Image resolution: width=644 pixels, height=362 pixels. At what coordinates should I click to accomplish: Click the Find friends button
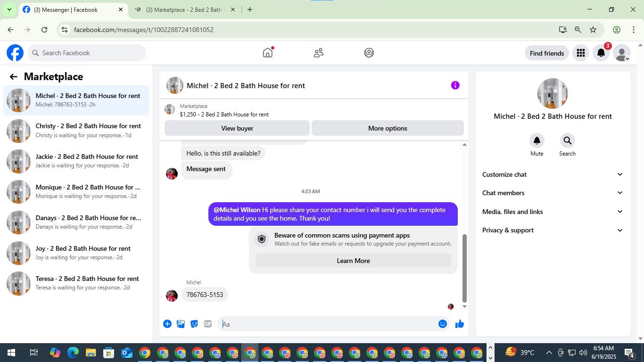click(x=547, y=53)
